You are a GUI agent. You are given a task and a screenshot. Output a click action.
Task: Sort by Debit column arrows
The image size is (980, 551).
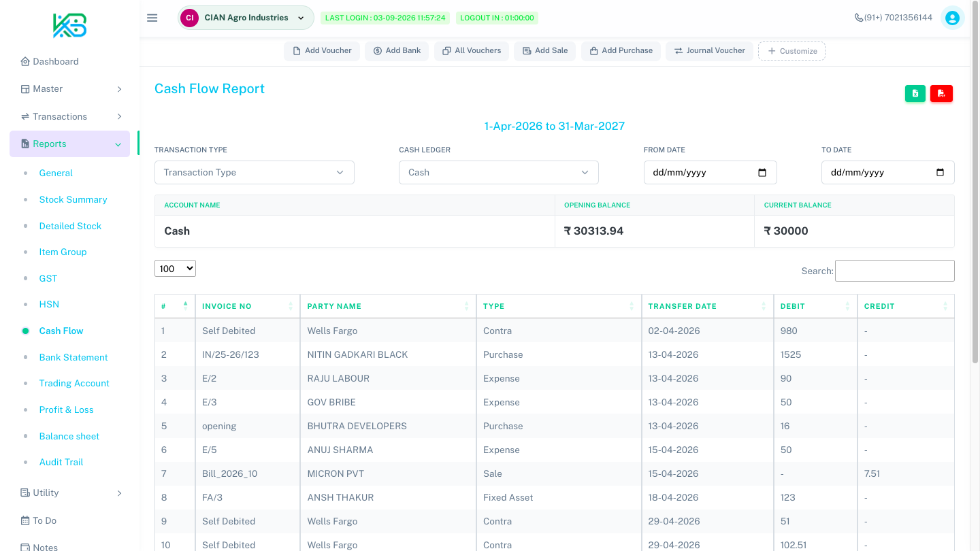point(847,306)
